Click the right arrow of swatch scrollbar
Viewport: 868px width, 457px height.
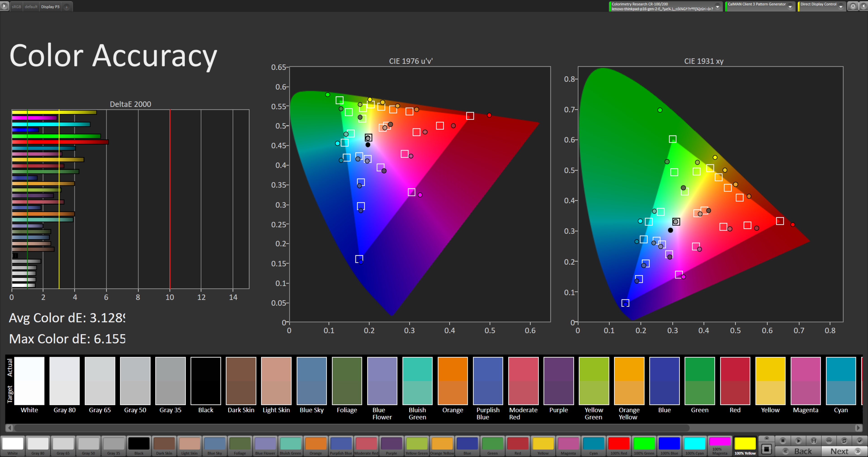858,428
